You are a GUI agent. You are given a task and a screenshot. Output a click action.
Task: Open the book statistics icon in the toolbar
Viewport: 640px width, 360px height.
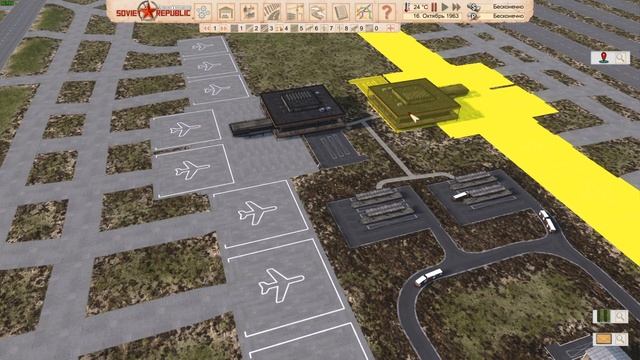click(x=340, y=11)
